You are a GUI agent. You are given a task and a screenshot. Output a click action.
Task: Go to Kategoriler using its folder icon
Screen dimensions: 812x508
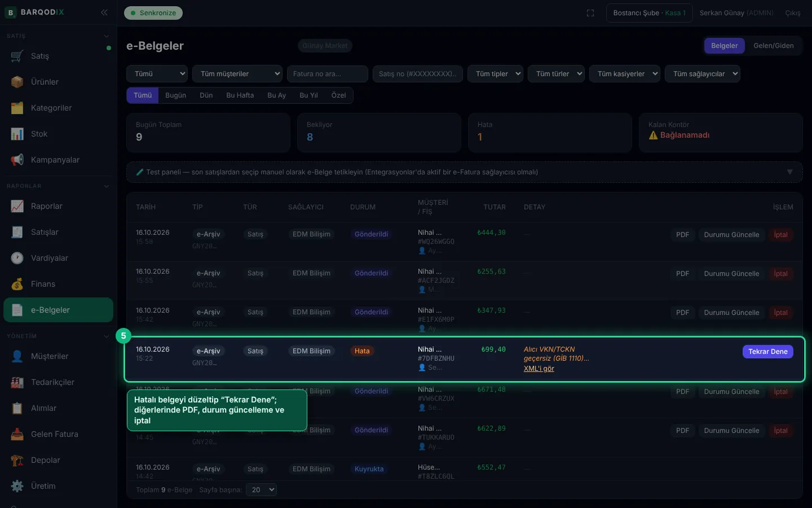[17, 108]
